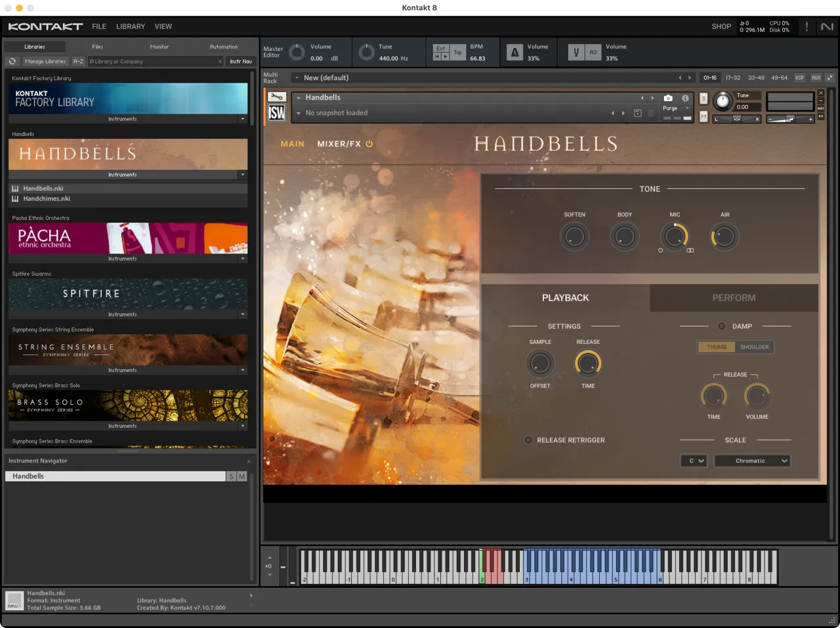Switch to the PERFORM tab
840x628 pixels.
(734, 297)
